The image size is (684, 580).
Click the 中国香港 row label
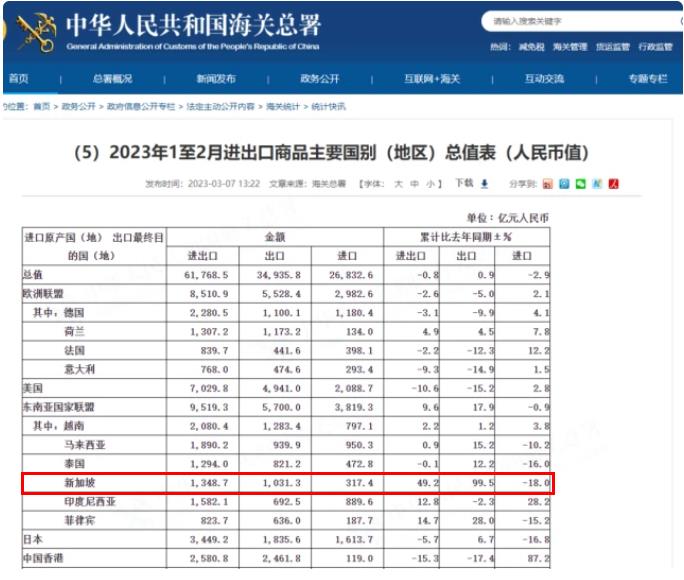[x=43, y=558]
